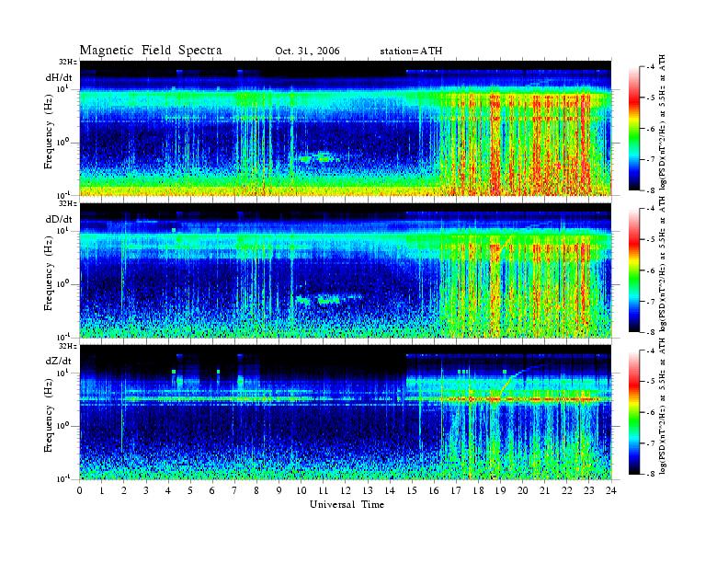Screen dimensions: 728x563
Task: Click the 10⁻¹ frequency tick of dZ/dt panel
Action: pyautogui.click(x=63, y=478)
